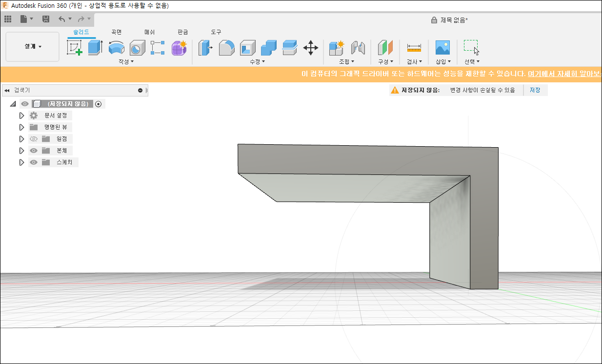Expand the 스케치 node
The image size is (602, 364).
tap(21, 162)
